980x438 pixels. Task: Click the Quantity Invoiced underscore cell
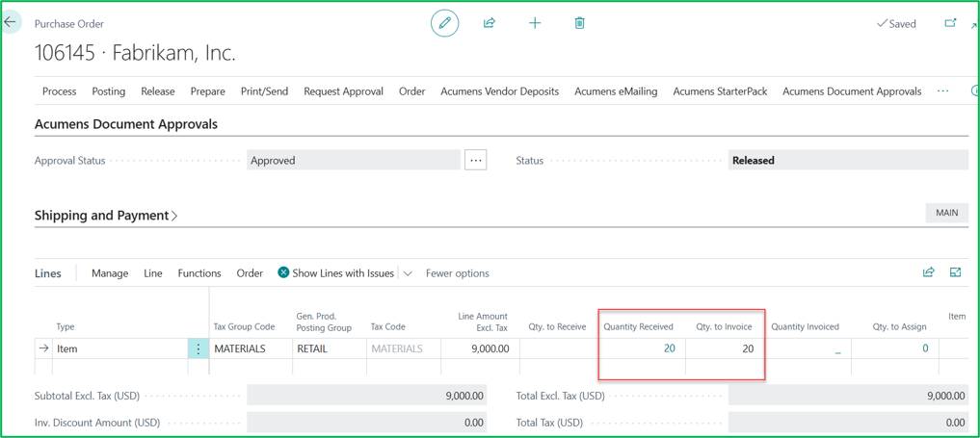808,348
